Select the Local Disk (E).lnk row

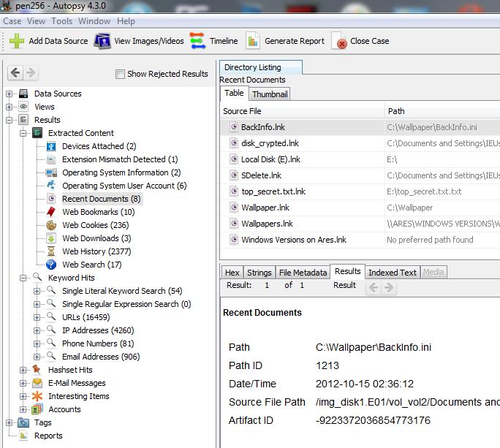tap(360, 159)
